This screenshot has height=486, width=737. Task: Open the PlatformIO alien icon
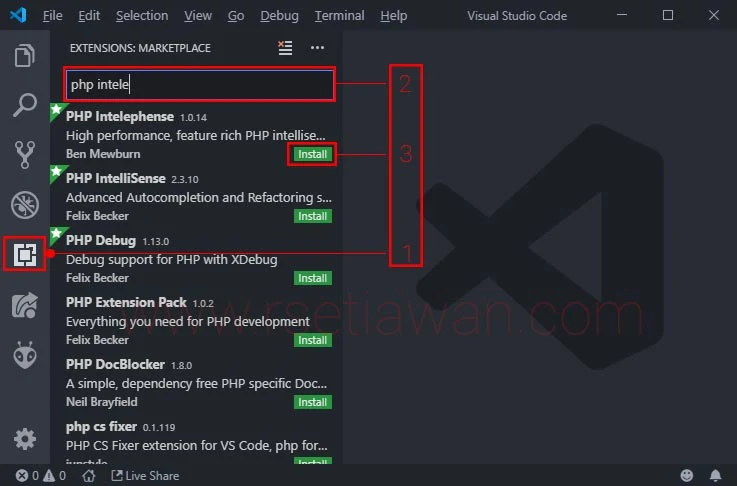(x=24, y=355)
